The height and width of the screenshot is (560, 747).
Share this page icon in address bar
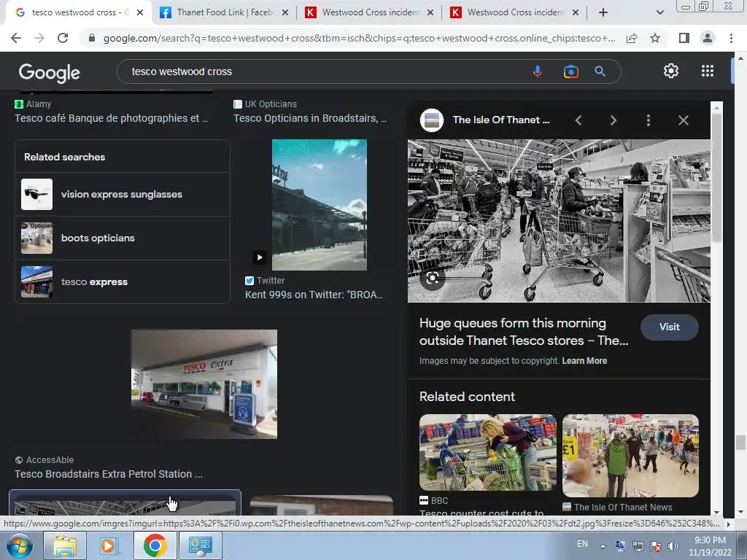pyautogui.click(x=632, y=38)
